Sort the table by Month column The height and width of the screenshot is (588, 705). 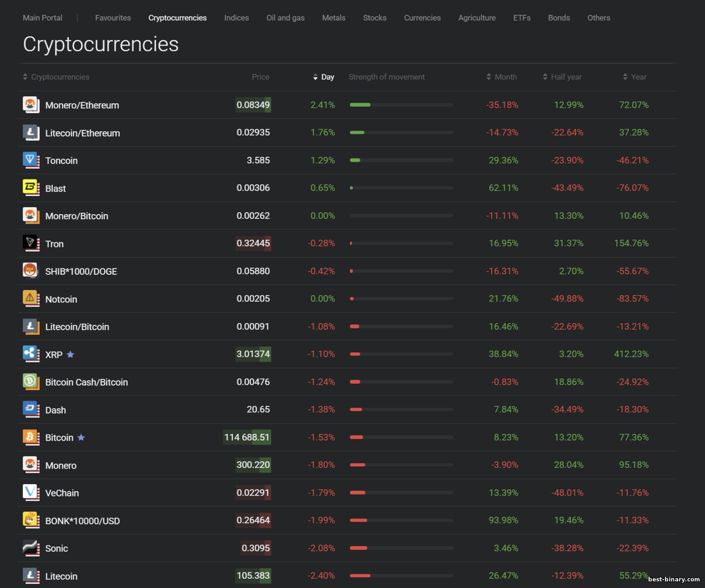tap(501, 77)
